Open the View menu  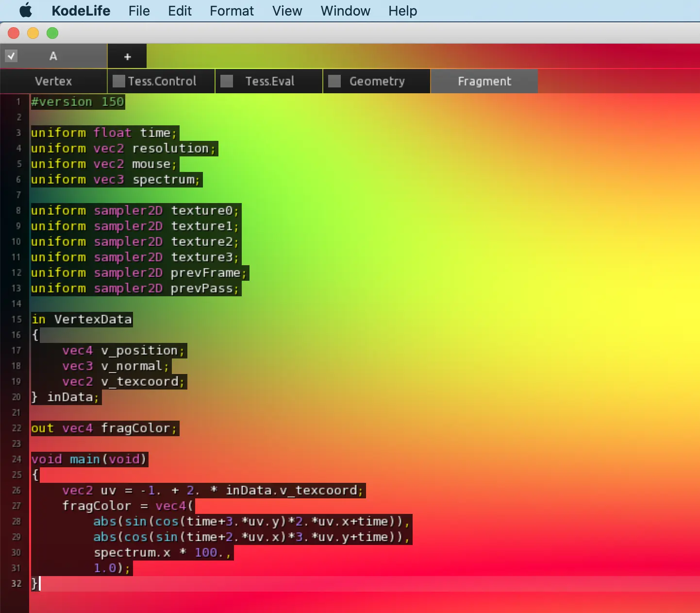click(x=287, y=11)
